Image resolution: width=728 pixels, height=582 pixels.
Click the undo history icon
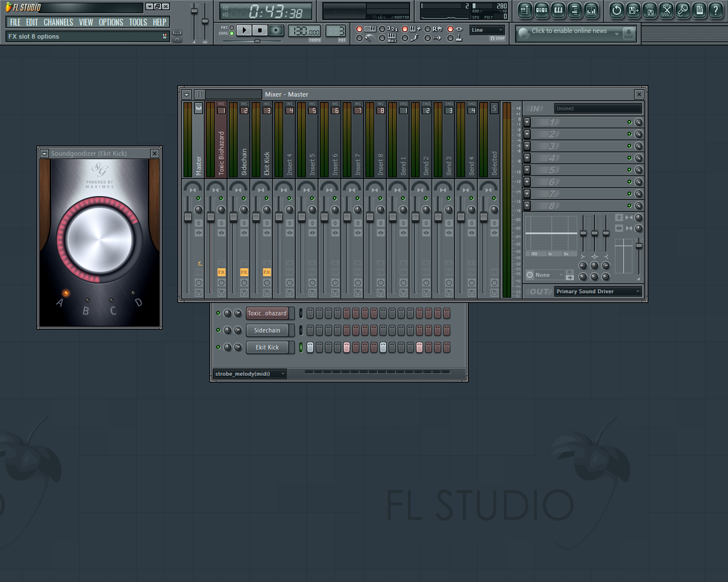[617, 10]
